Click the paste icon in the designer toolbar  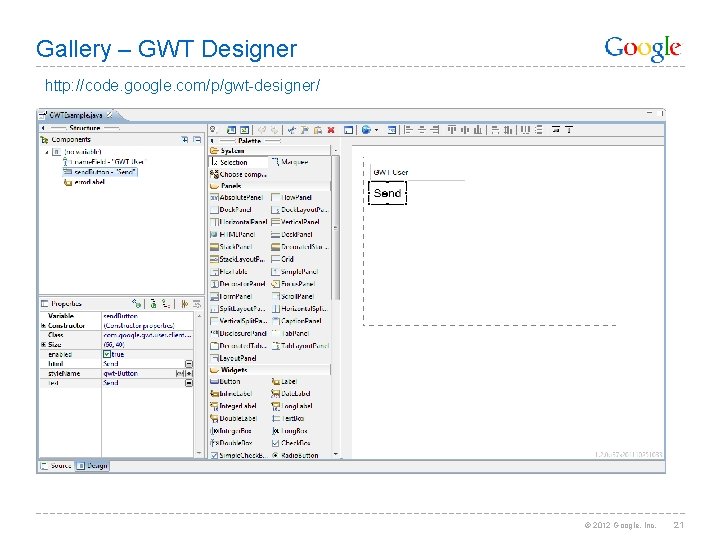(317, 130)
